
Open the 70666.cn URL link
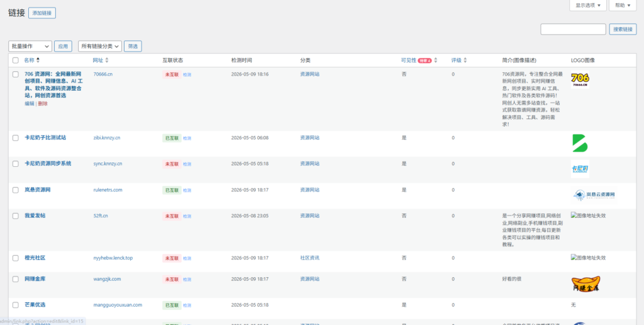[x=103, y=74]
